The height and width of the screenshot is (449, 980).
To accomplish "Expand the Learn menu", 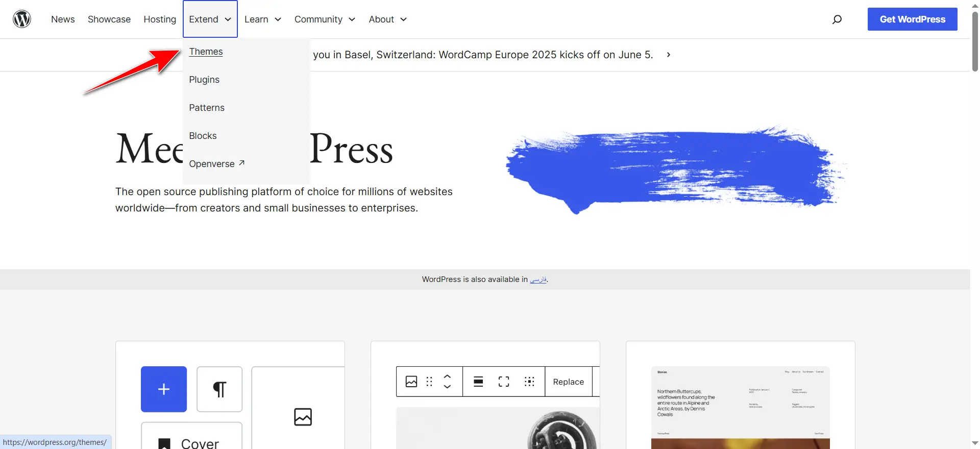I will [263, 19].
